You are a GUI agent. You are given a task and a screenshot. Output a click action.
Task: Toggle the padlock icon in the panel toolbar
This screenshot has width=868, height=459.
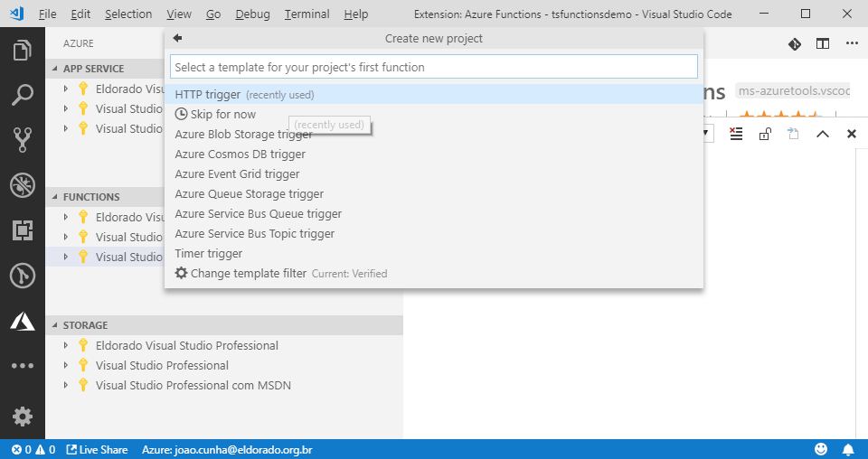tap(765, 134)
